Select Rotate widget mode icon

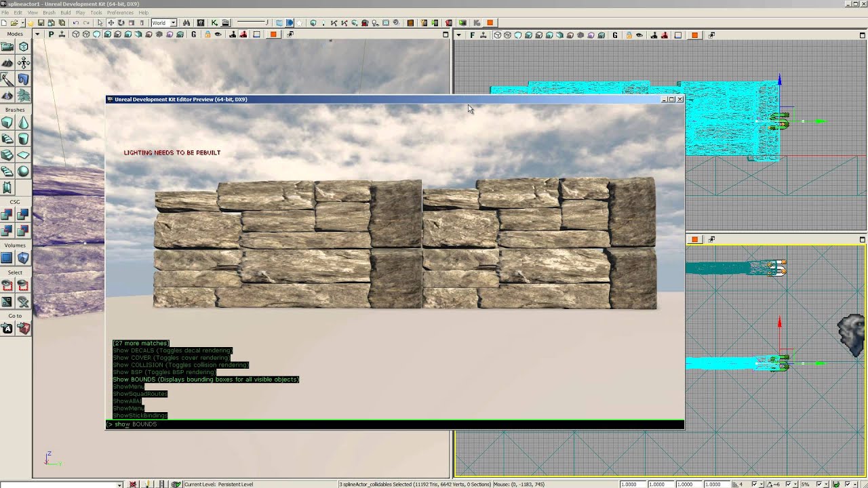[x=121, y=22]
